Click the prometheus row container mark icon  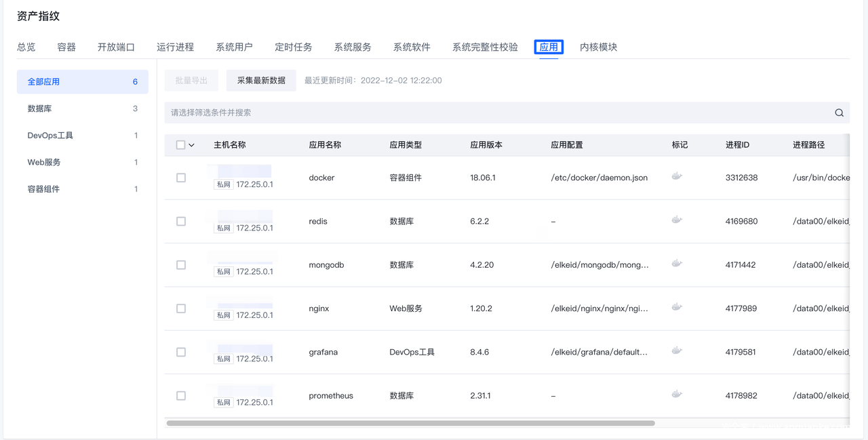tap(676, 394)
